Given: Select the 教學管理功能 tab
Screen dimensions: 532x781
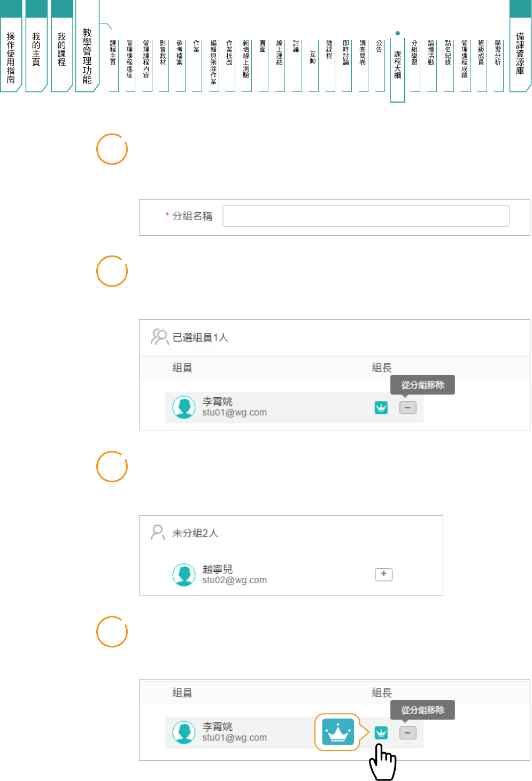Looking at the screenshot, I should (87, 56).
